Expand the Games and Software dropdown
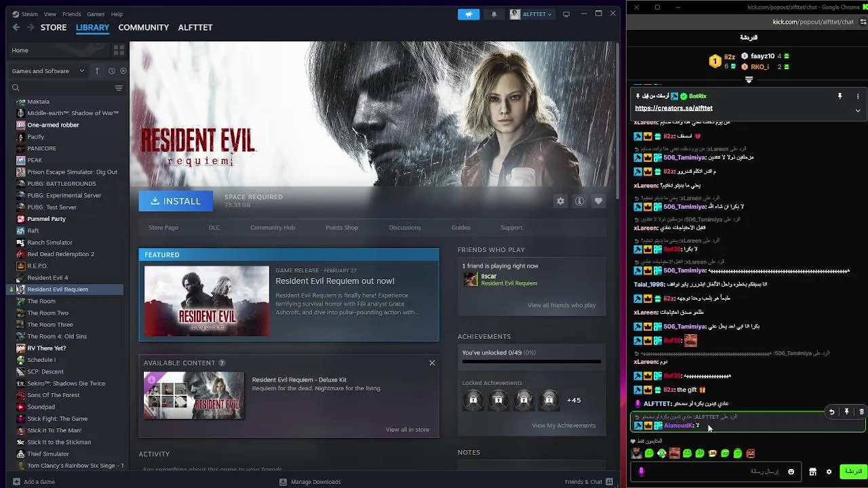 [x=48, y=70]
